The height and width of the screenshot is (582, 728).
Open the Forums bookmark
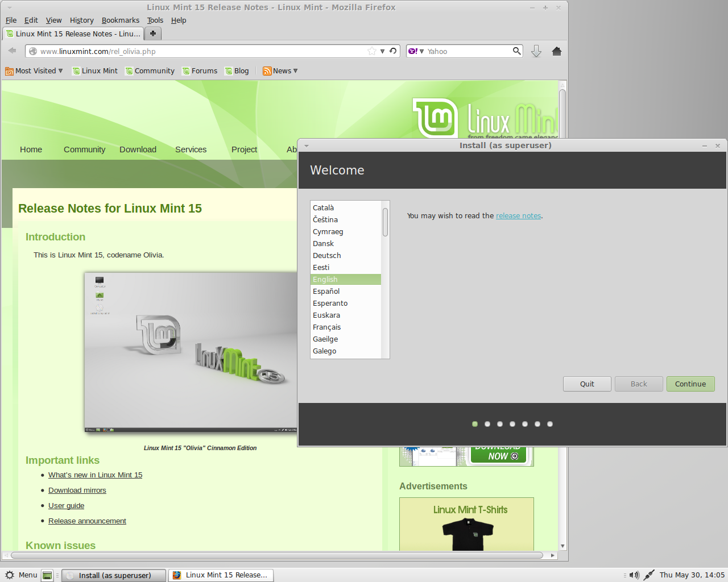pyautogui.click(x=200, y=71)
